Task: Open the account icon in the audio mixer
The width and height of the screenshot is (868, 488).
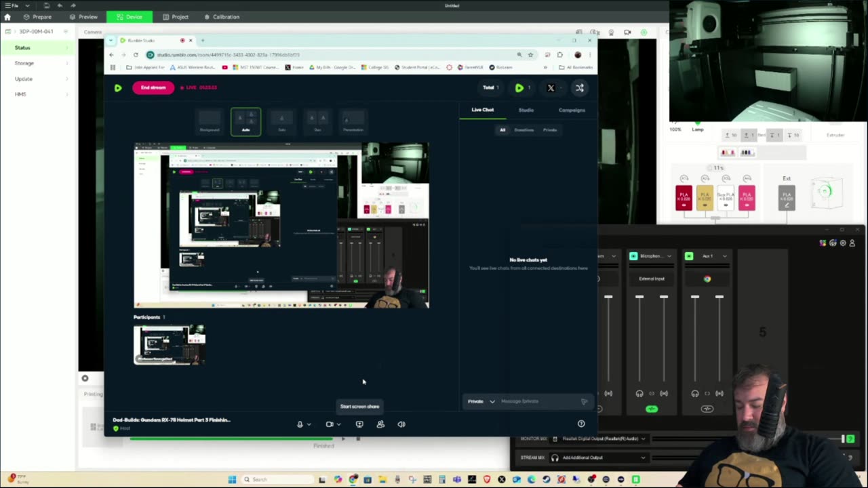Action: [852, 243]
